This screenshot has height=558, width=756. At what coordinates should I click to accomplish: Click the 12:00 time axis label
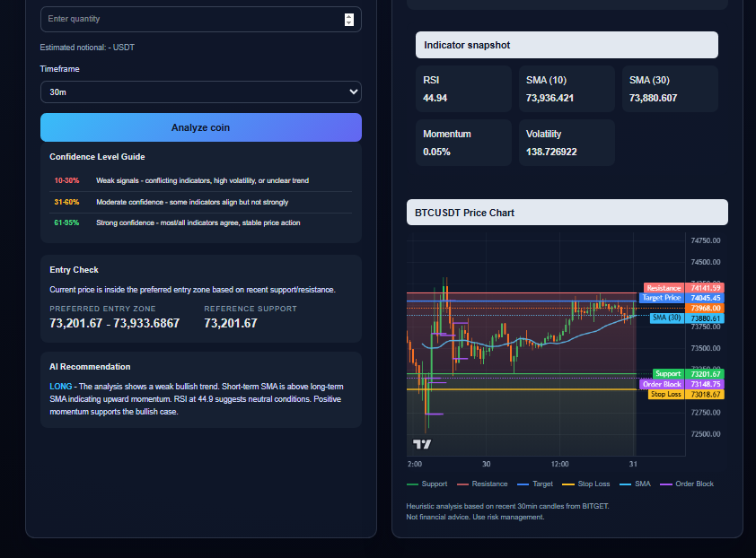(x=559, y=464)
